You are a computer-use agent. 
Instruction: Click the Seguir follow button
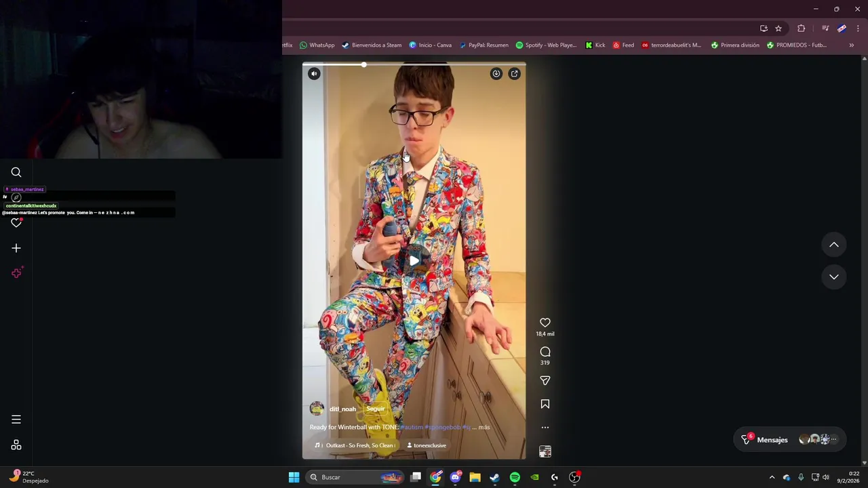tap(375, 409)
